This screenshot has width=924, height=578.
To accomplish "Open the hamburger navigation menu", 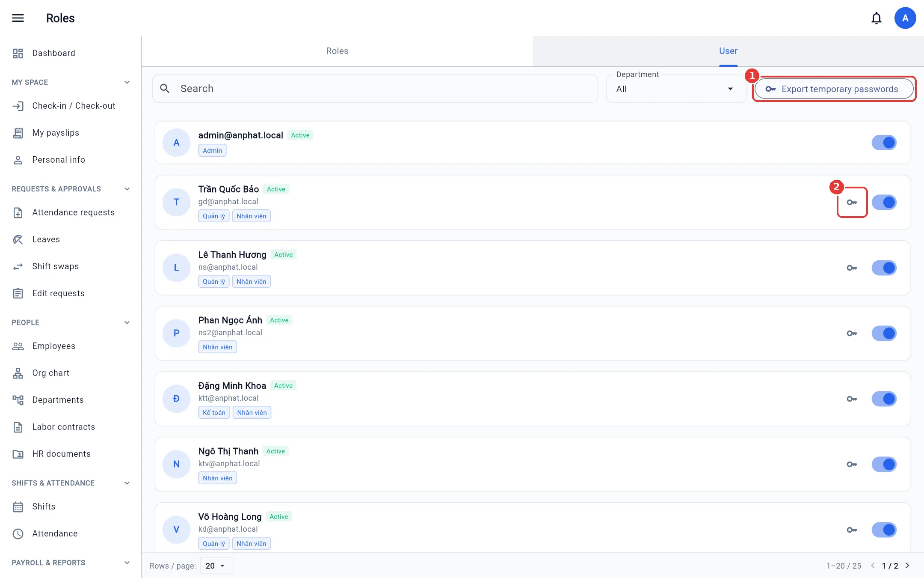I will [18, 18].
